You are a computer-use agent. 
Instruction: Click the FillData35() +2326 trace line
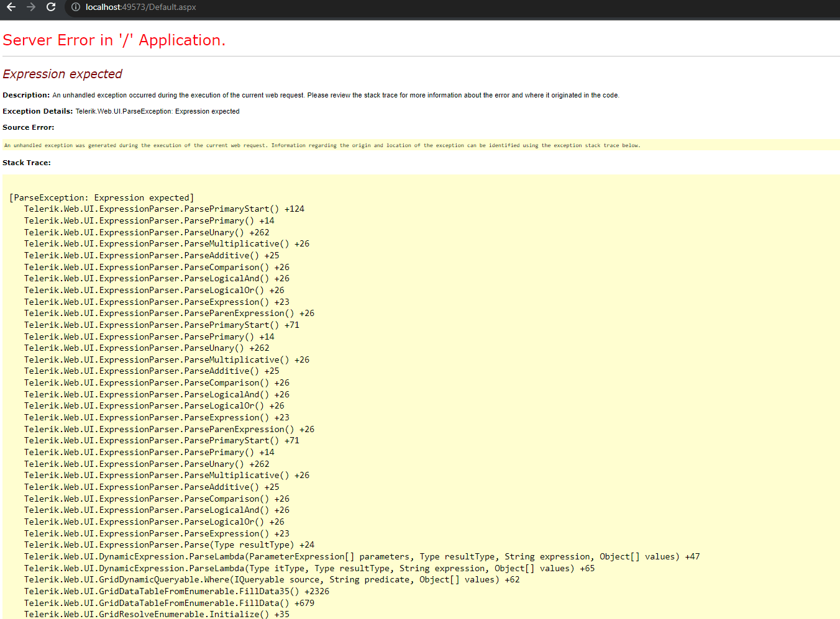pos(176,592)
